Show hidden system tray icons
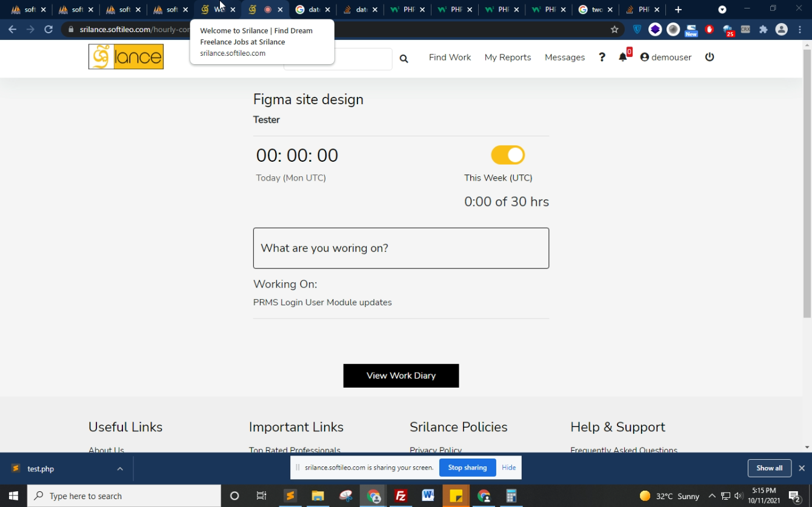The height and width of the screenshot is (507, 812). (x=712, y=496)
